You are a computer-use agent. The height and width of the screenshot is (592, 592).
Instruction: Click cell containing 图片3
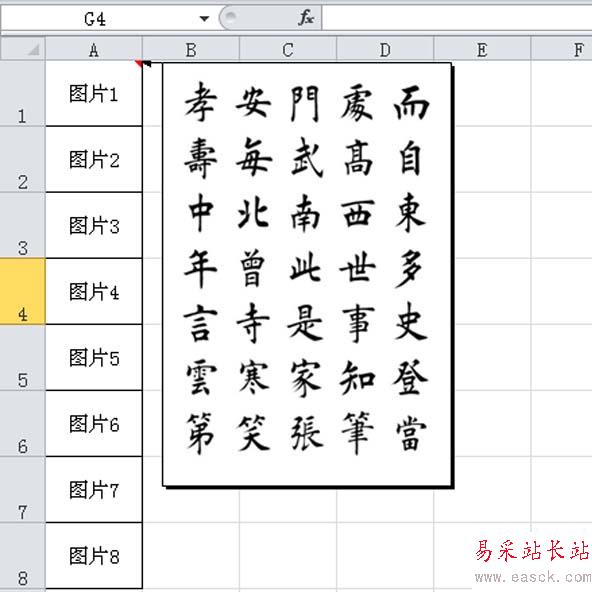94,225
